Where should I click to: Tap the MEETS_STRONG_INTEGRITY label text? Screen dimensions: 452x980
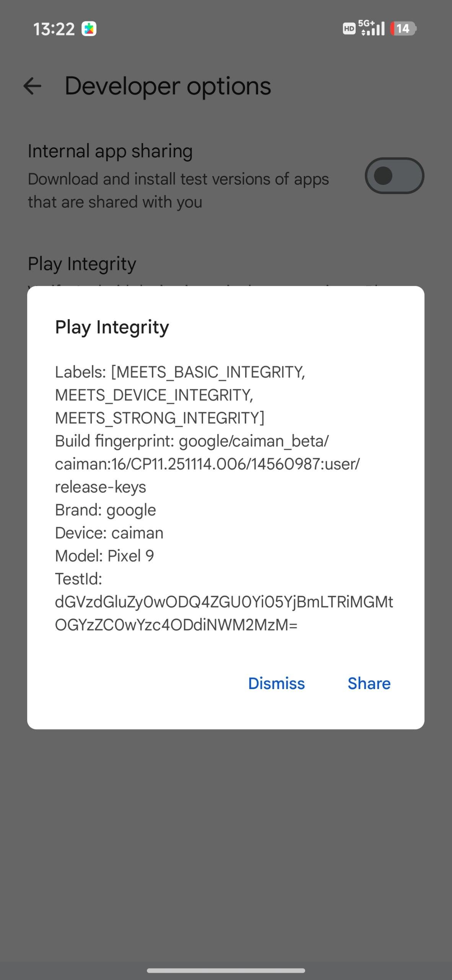pos(159,418)
